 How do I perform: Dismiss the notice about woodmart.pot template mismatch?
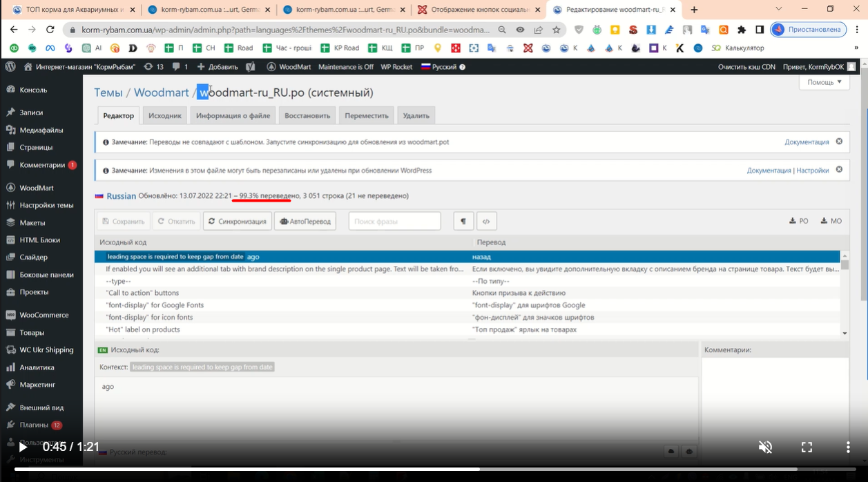839,142
